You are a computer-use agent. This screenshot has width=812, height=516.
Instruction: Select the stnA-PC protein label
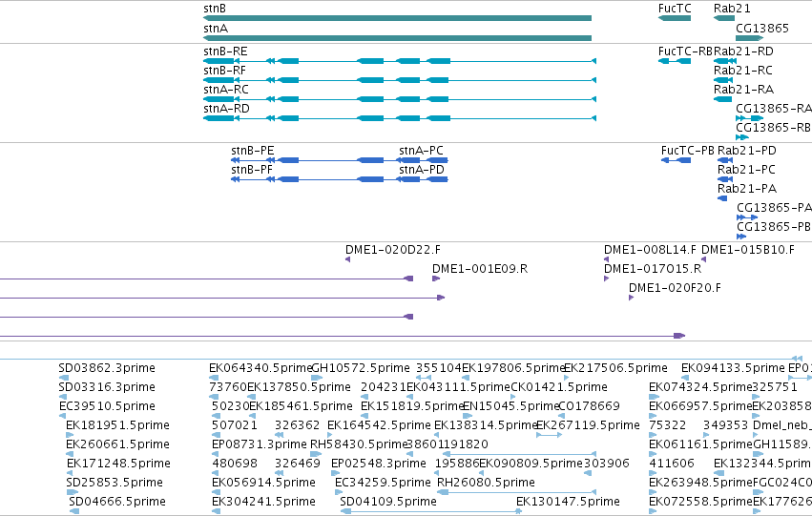(421, 151)
